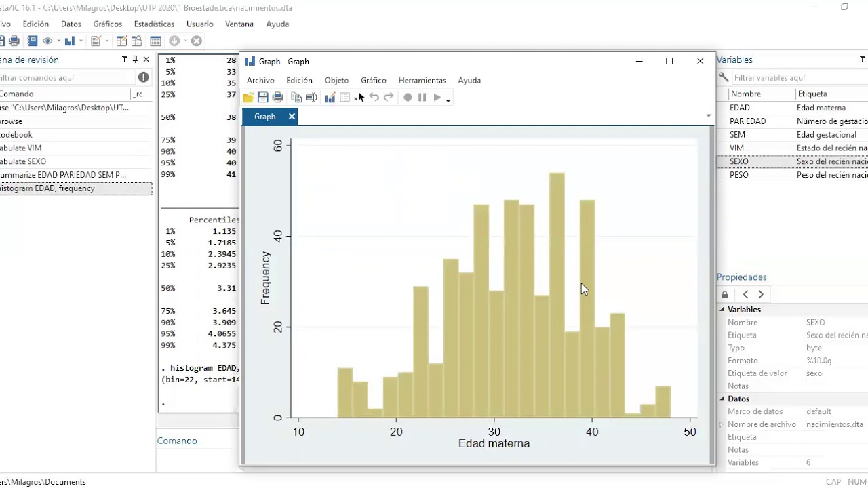Click the filter funnel icon in Variables panel
868x488 pixels.
[x=863, y=60]
